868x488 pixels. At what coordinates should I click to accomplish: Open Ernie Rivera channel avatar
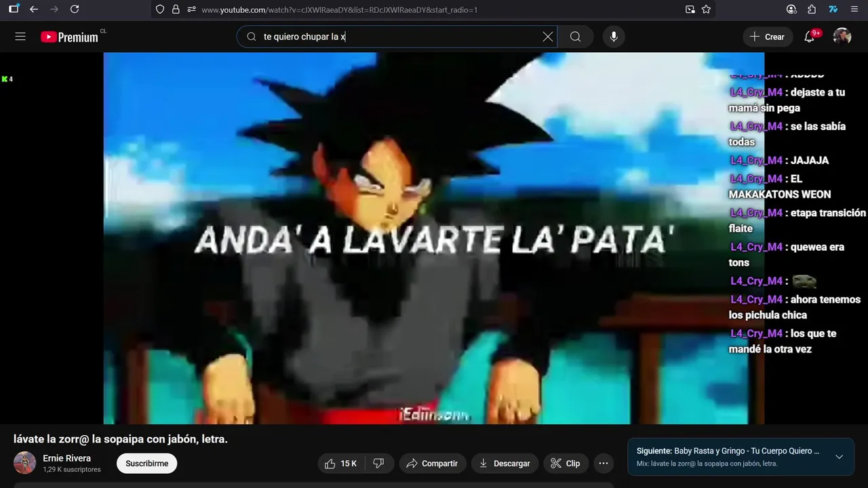(x=25, y=463)
